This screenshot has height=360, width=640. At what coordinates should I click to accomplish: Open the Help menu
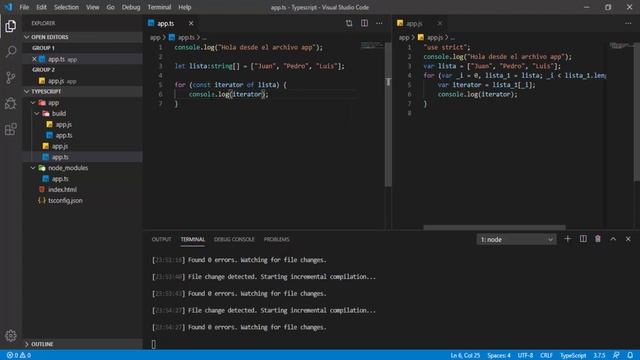pos(184,7)
